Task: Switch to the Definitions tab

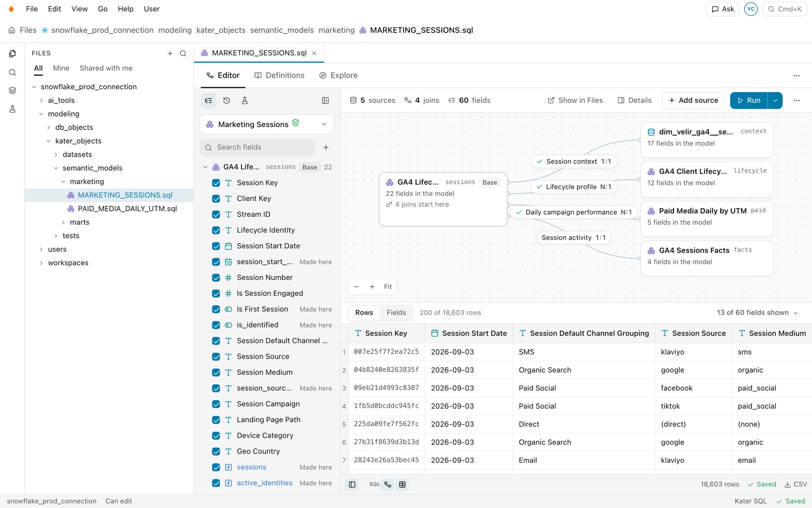Action: click(280, 75)
